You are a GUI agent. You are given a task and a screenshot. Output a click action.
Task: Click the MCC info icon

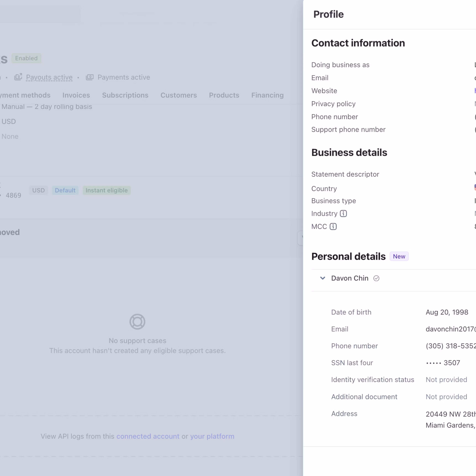tap(333, 227)
